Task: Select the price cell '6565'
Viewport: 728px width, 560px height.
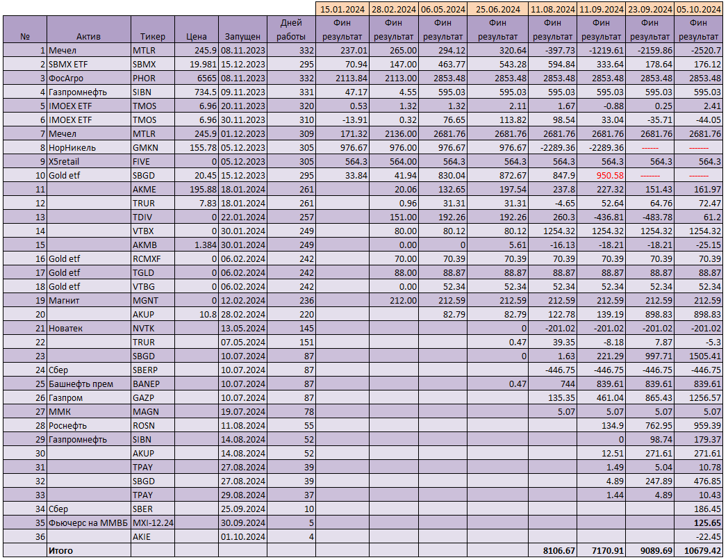Action: point(197,78)
